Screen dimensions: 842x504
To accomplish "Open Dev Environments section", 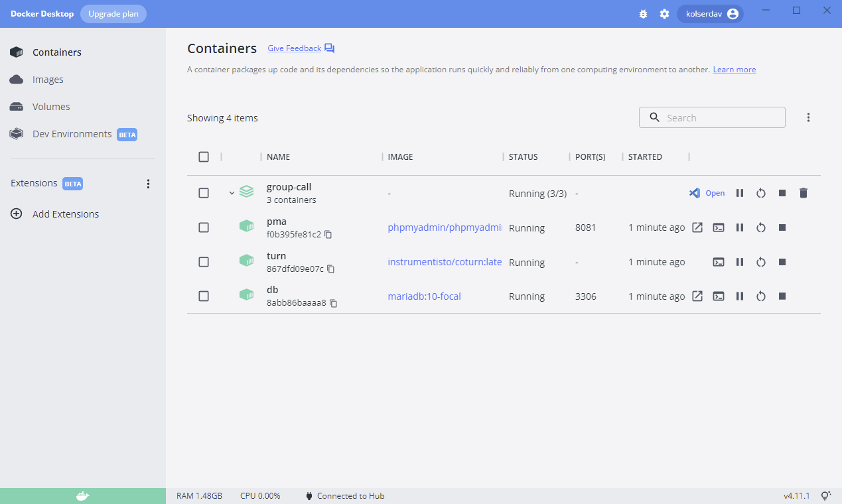I will tap(73, 134).
